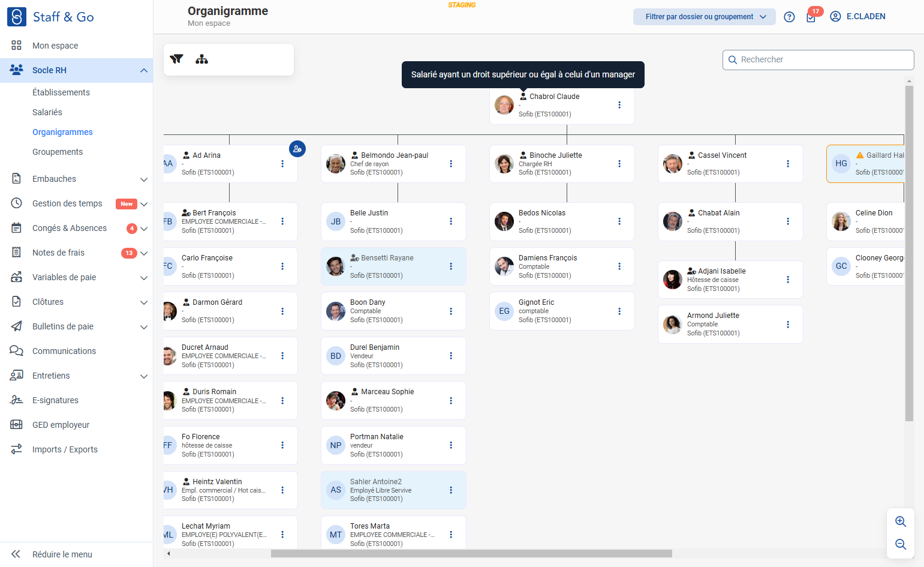Click the Communications chat icon
The width and height of the screenshot is (924, 567).
click(x=16, y=351)
